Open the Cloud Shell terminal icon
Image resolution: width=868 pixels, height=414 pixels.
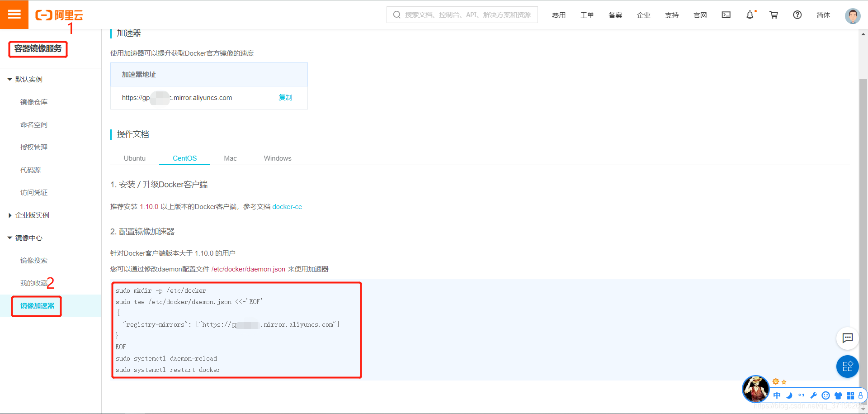point(726,15)
